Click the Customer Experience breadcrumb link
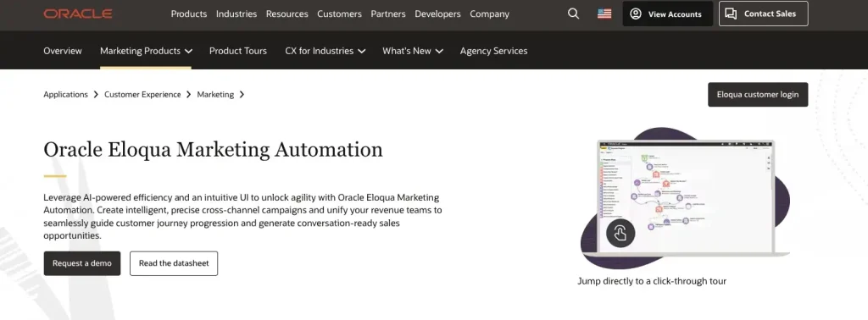868x320 pixels. pyautogui.click(x=142, y=95)
